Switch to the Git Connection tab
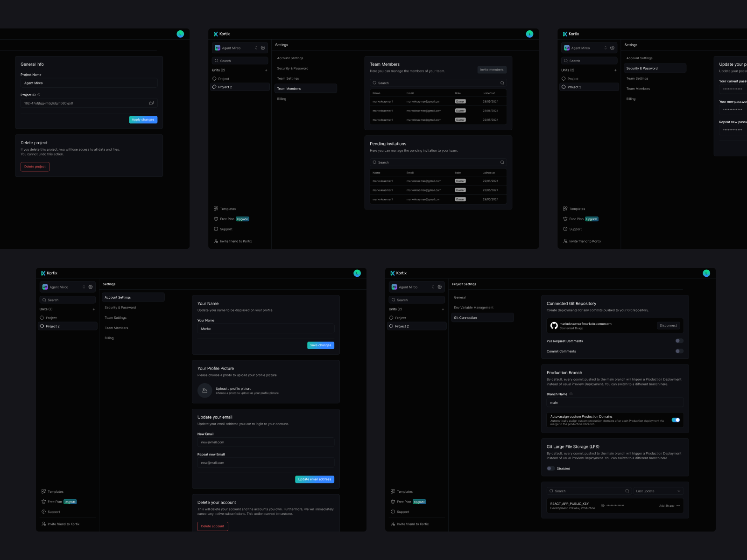Screen dimensions: 747x560 pyautogui.click(x=465, y=317)
